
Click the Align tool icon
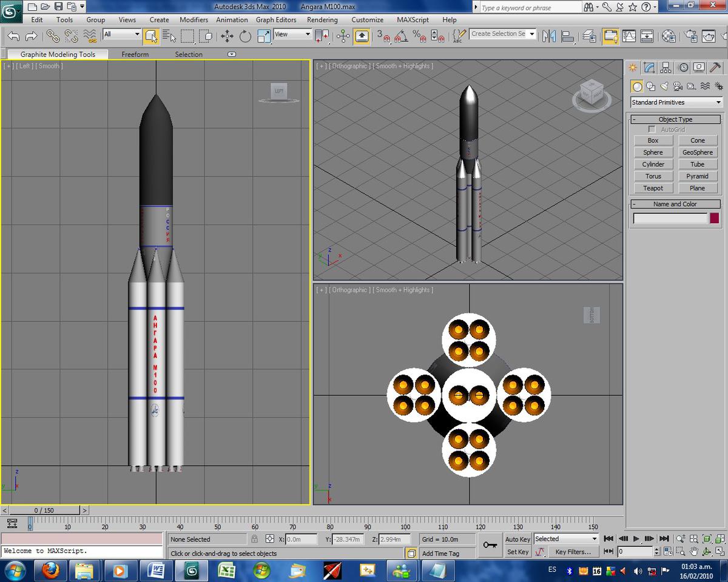[x=567, y=36]
